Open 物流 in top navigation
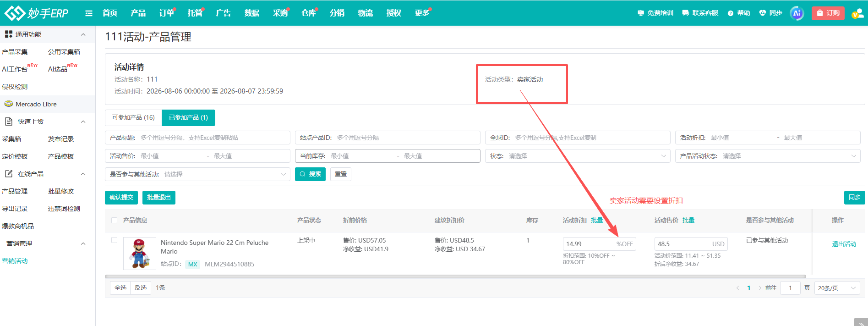 click(366, 13)
